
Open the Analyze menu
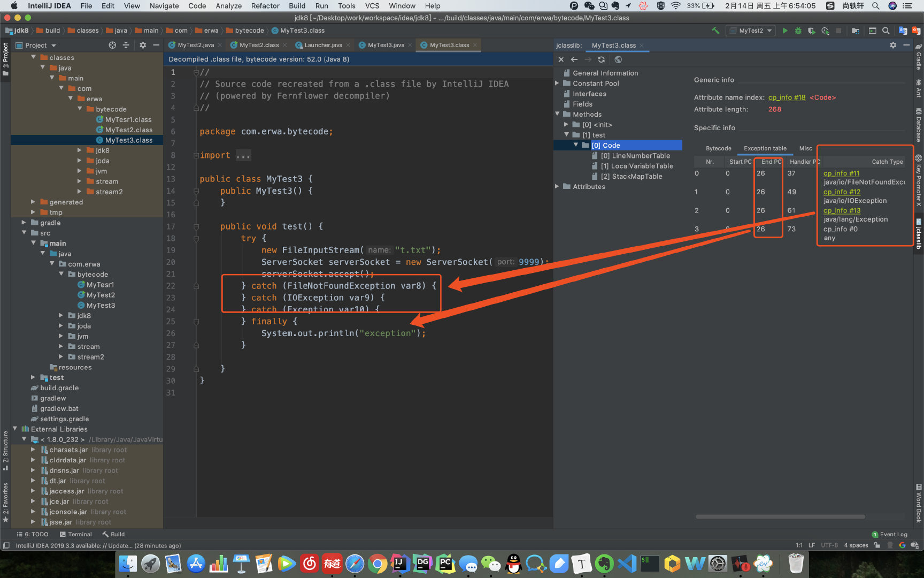click(228, 6)
